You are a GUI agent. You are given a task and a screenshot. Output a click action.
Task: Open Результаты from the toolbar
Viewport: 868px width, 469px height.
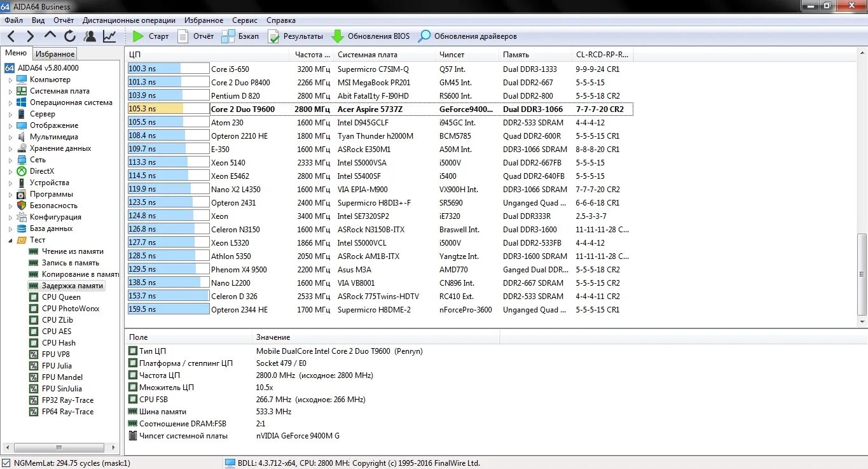pos(295,36)
